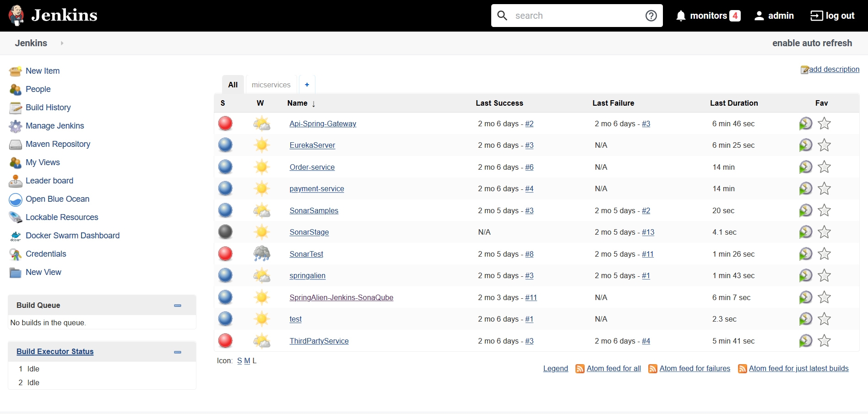Enable auto refresh
The height and width of the screenshot is (414, 868).
click(x=812, y=43)
